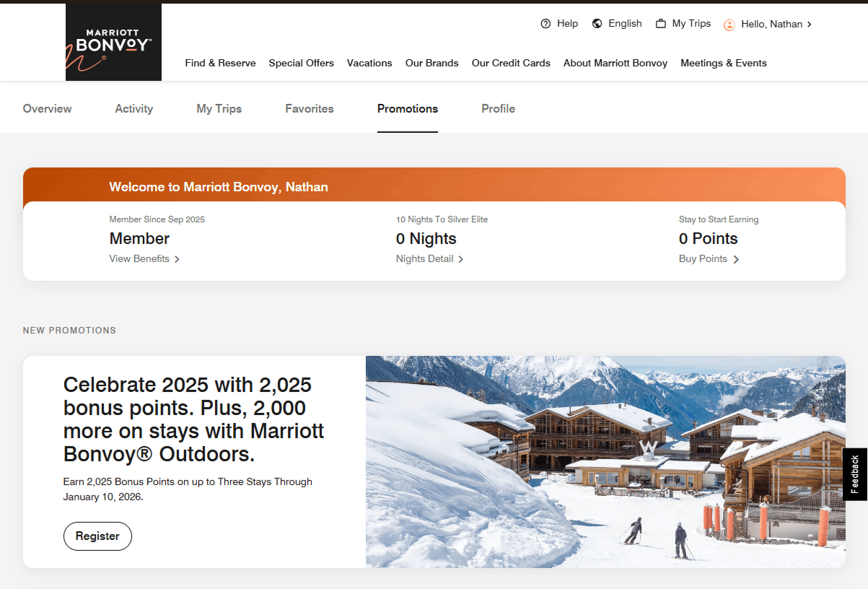Viewport: 868px width, 589px height.
Task: Open the Vacations menu
Action: tap(369, 63)
